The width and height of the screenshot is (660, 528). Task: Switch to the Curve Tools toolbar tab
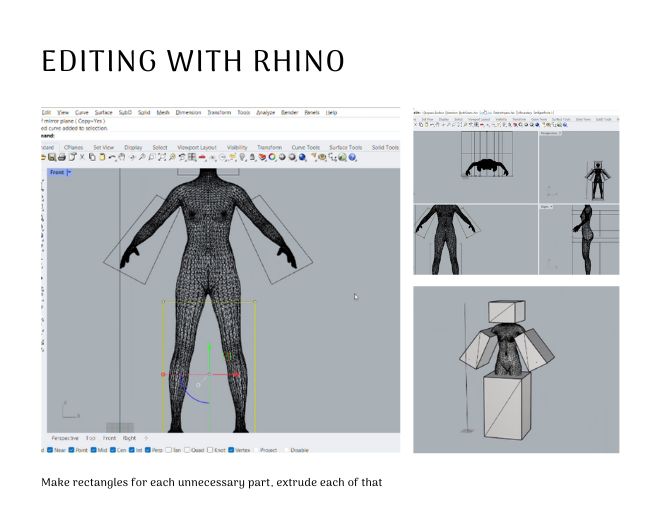point(306,147)
